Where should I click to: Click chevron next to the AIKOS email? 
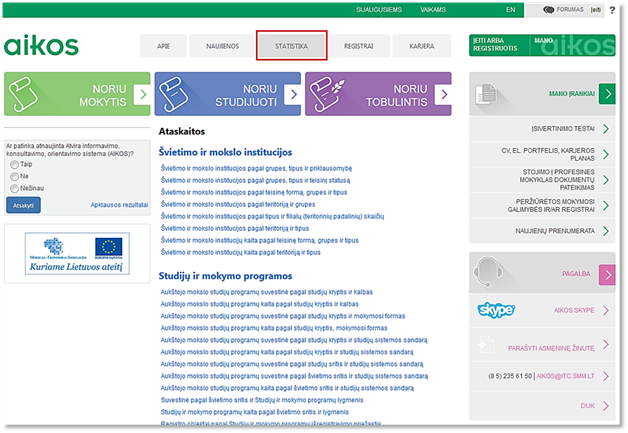tap(606, 376)
